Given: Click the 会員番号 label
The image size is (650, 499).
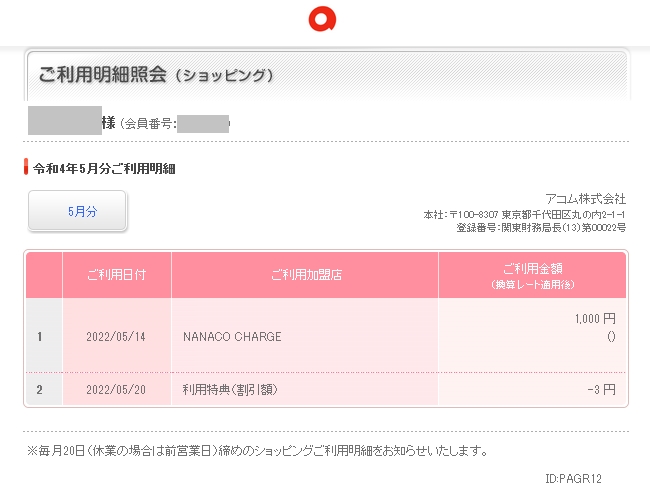Looking at the screenshot, I should pyautogui.click(x=150, y=124).
